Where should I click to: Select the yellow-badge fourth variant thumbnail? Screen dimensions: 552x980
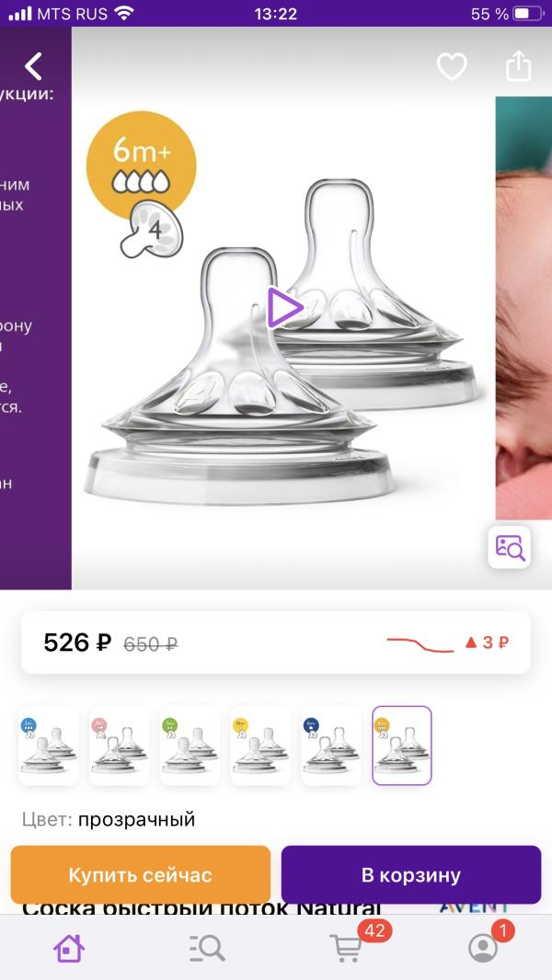point(260,746)
